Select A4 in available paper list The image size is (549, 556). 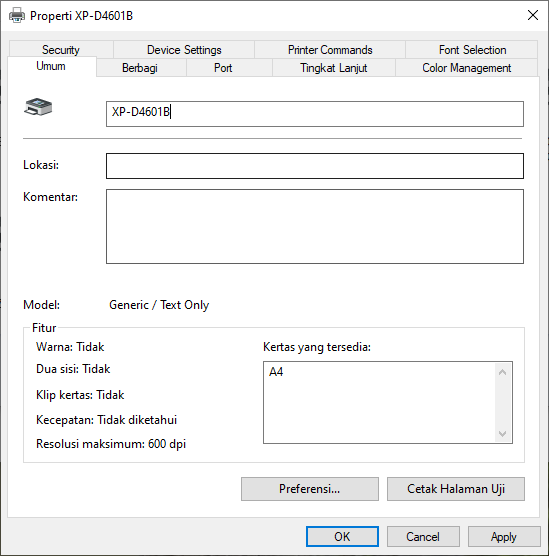pos(276,372)
